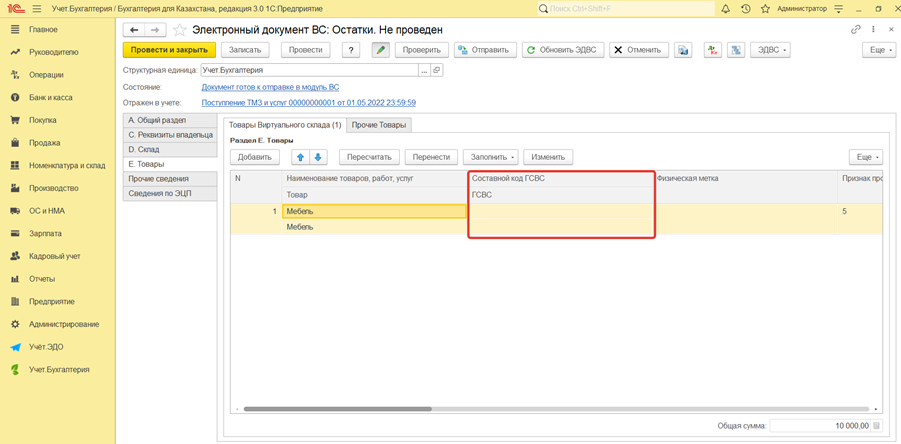This screenshot has width=901, height=444.
Task: Expand the ЭДВС dropdown button
Action: (x=770, y=50)
